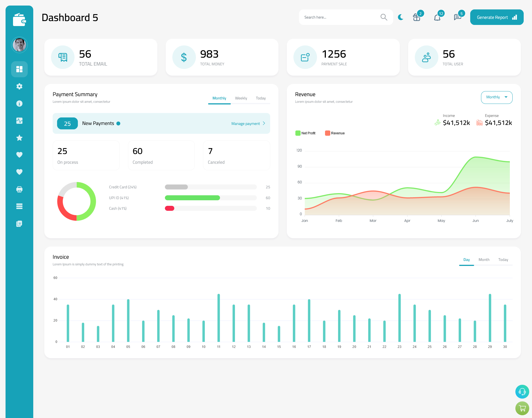Open the settings gear icon in sidebar
The image size is (532, 418).
pyautogui.click(x=19, y=86)
